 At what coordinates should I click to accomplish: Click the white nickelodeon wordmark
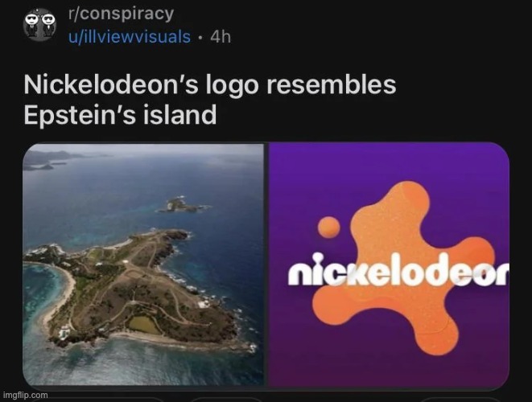click(398, 271)
